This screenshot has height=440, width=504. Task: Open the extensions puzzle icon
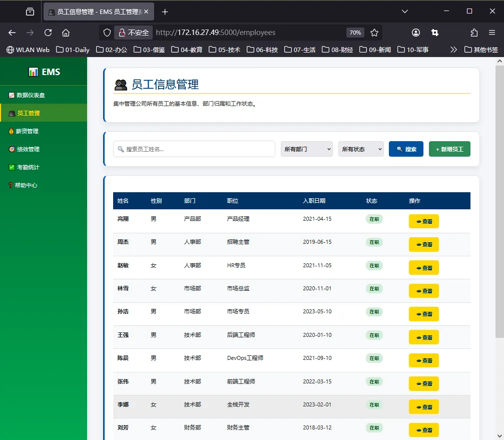(474, 33)
